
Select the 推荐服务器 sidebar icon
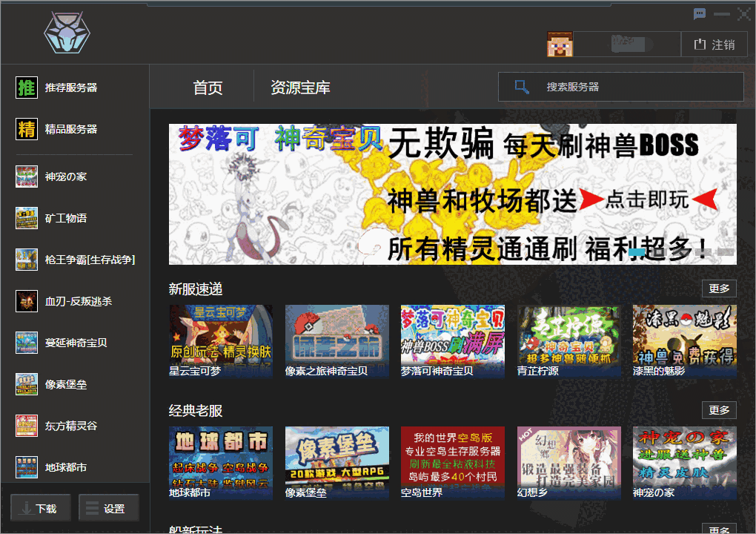coord(27,88)
